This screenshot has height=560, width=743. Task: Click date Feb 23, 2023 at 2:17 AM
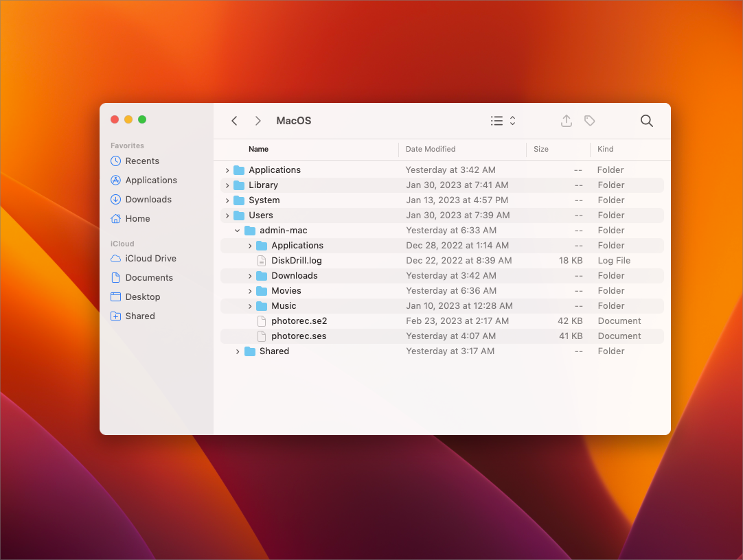(x=457, y=321)
